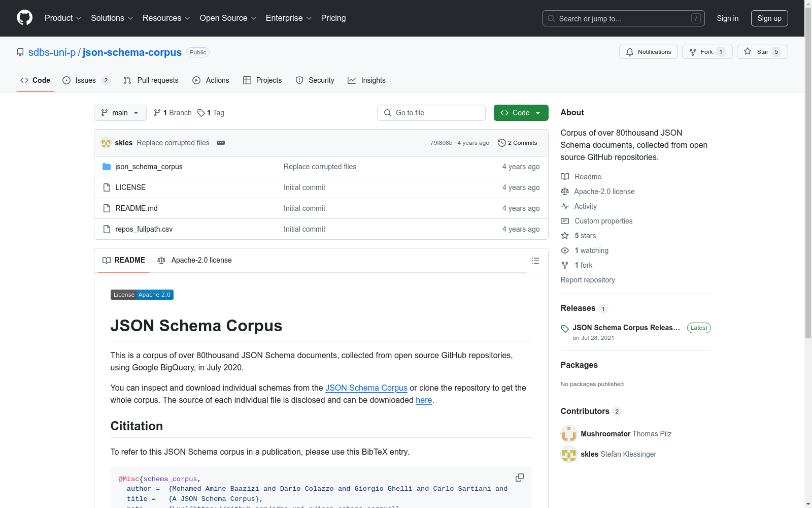The height and width of the screenshot is (508, 812).
Task: Open skles contributor avatar in sidebar
Action: click(569, 454)
